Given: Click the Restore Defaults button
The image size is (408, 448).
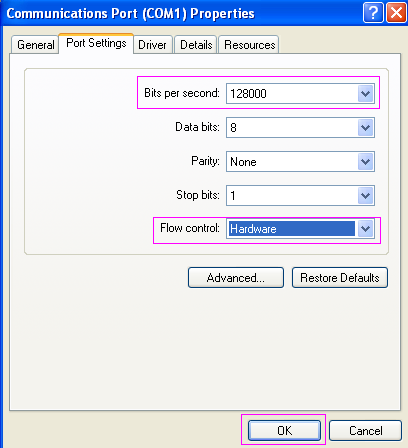Looking at the screenshot, I should click(x=340, y=278).
